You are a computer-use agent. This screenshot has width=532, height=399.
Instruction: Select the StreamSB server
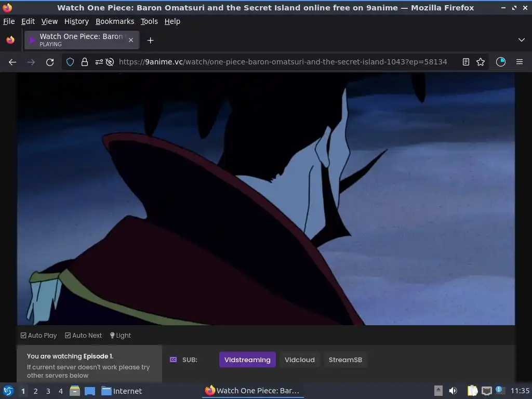tap(345, 360)
